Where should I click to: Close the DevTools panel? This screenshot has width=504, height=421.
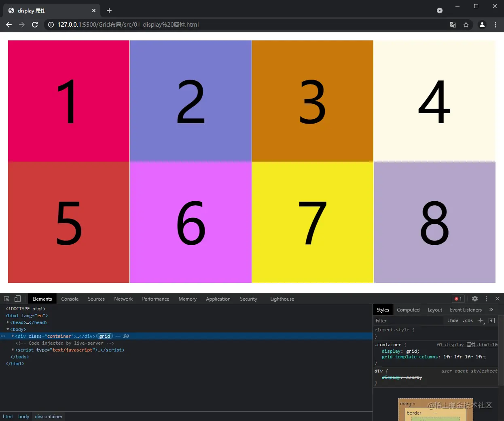498,299
